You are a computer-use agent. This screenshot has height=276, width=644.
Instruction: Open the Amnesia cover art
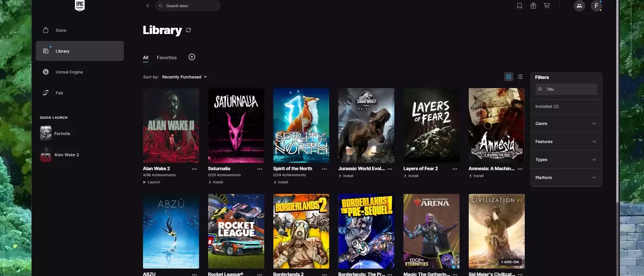point(497,126)
